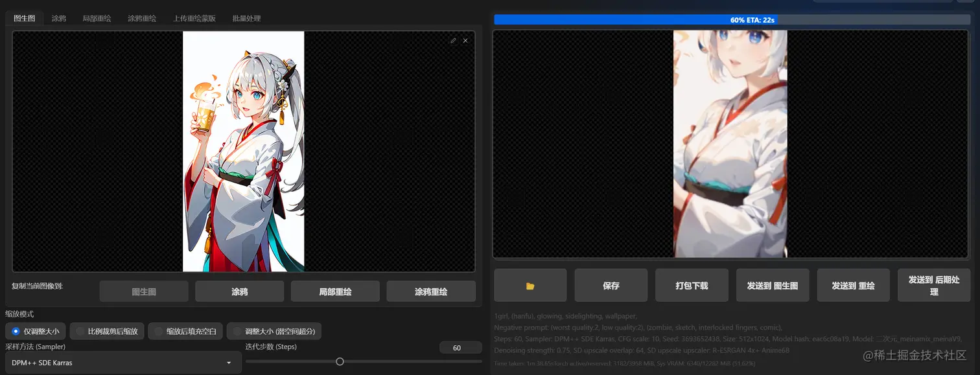Click 发送到 重绘 button
Viewport: 980px width, 375px height.
tap(854, 286)
